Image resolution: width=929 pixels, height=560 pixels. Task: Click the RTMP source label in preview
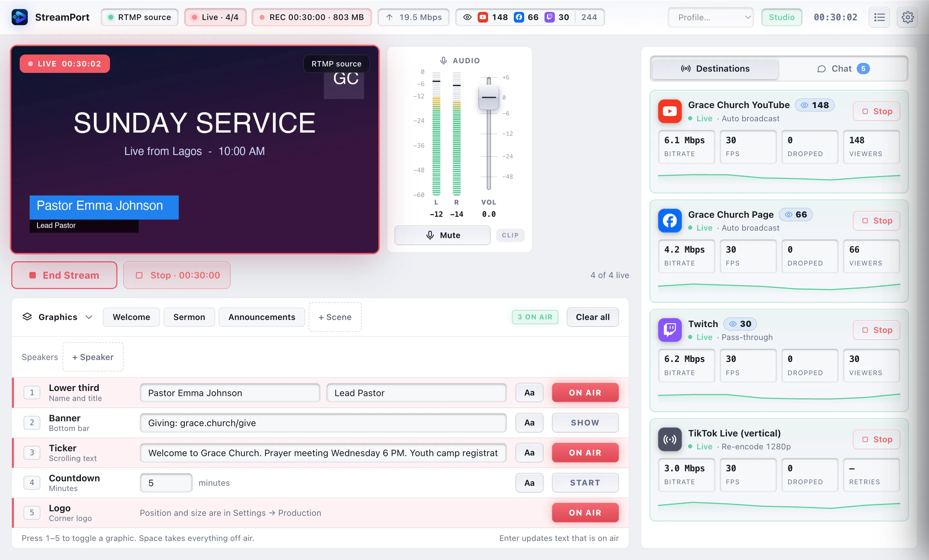pyautogui.click(x=336, y=64)
